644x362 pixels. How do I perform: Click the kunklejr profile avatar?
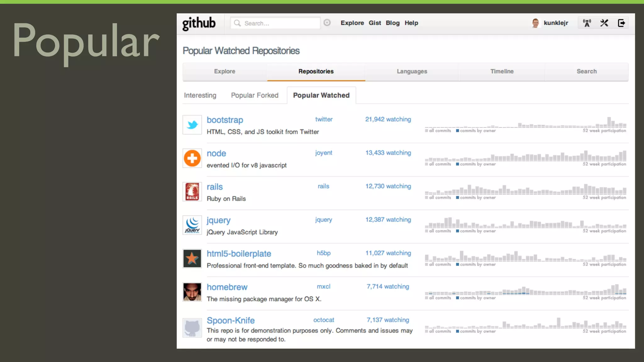pyautogui.click(x=536, y=23)
